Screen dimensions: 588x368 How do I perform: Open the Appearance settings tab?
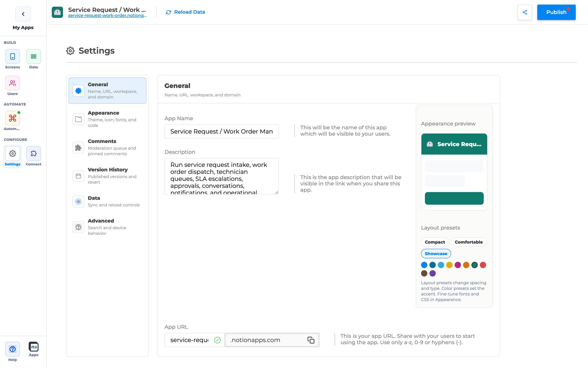[x=107, y=119]
